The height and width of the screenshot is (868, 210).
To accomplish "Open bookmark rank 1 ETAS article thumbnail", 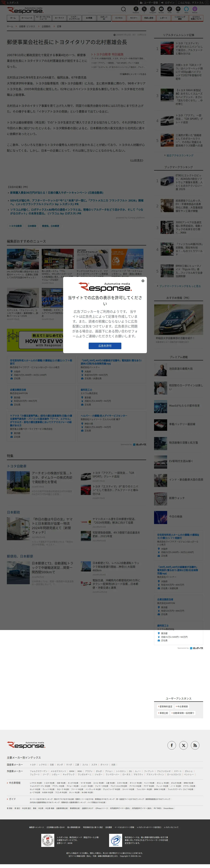I will 167,181.
